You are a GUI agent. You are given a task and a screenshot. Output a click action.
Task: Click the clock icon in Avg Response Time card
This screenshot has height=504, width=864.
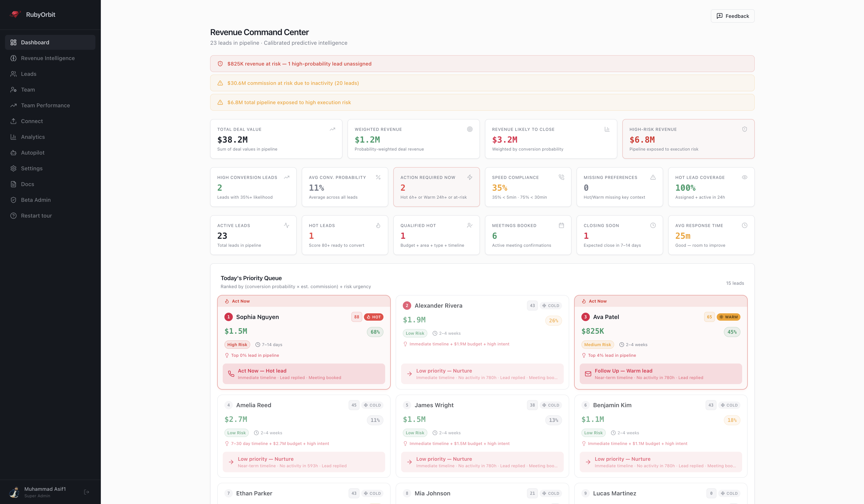click(x=744, y=225)
